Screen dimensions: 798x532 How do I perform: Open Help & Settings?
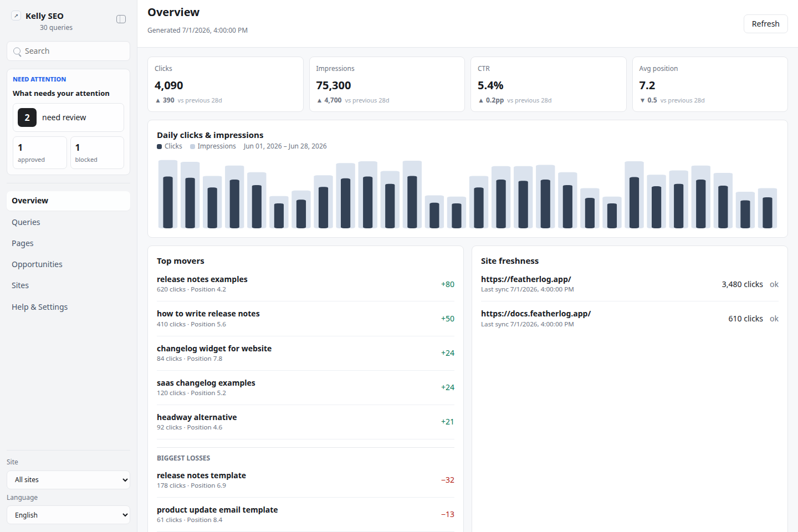coord(68,307)
